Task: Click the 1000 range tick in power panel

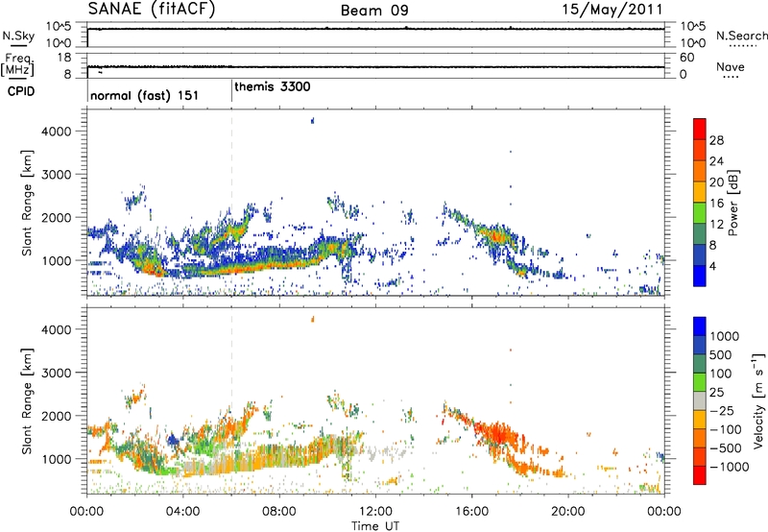Action: pos(56,260)
